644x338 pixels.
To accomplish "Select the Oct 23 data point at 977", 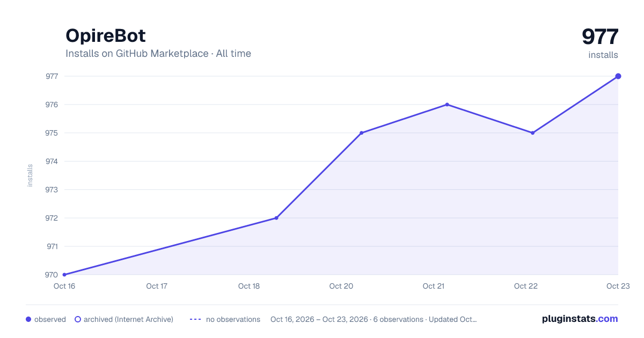I will [618, 76].
